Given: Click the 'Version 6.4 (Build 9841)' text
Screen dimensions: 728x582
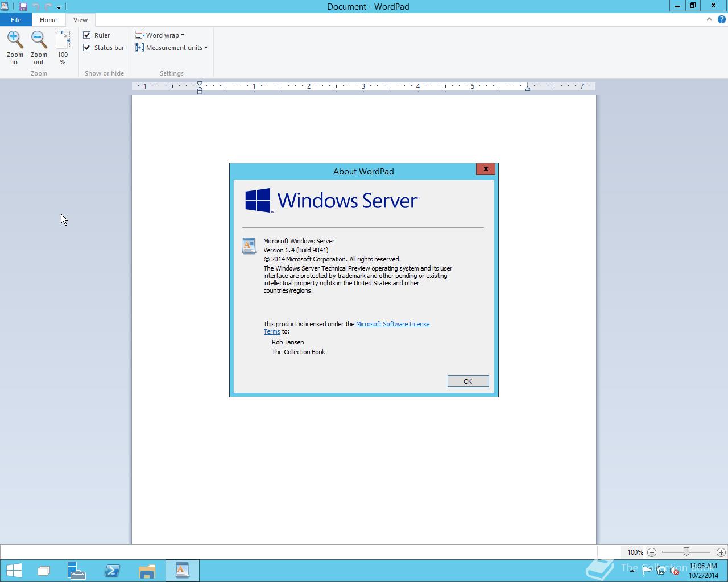Looking at the screenshot, I should pos(296,250).
